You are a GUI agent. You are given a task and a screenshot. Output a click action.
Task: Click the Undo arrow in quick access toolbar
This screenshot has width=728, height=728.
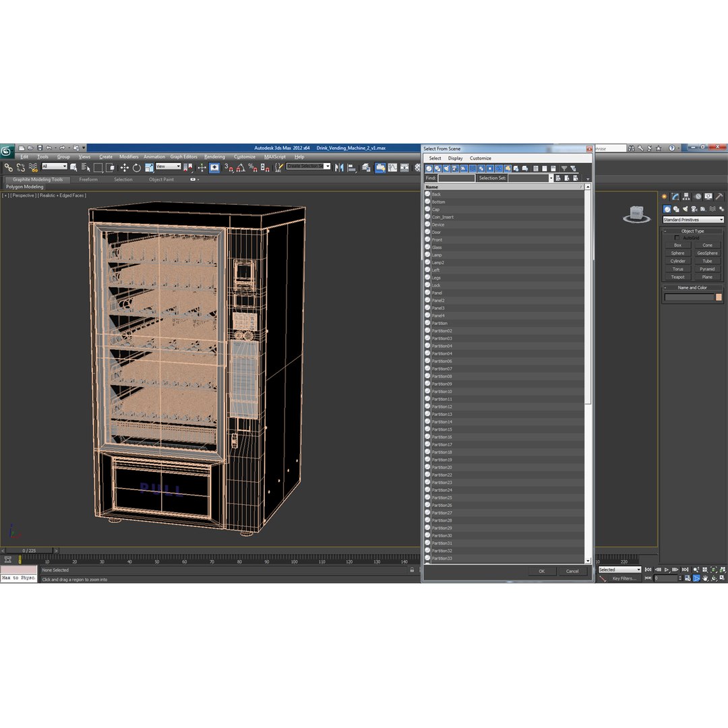[x=49, y=148]
